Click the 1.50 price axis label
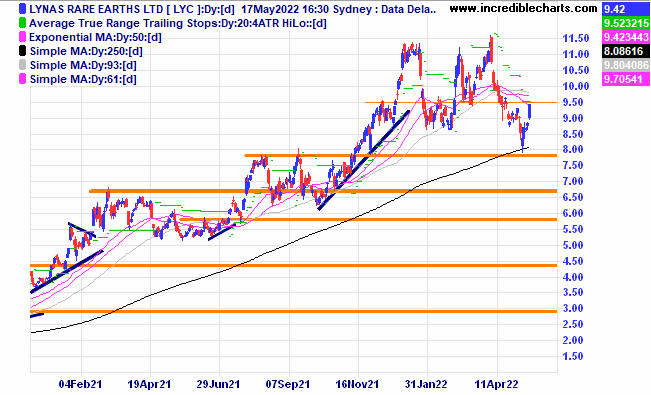 click(x=573, y=356)
